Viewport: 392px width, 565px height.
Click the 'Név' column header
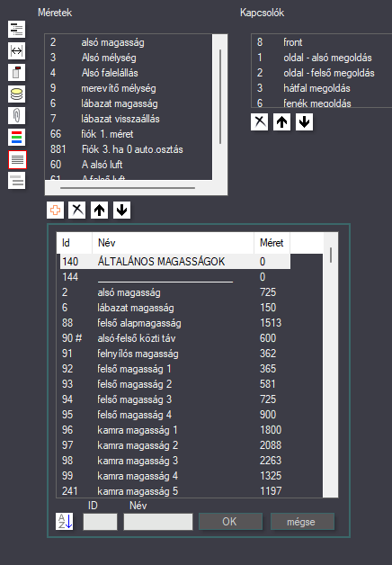point(174,243)
